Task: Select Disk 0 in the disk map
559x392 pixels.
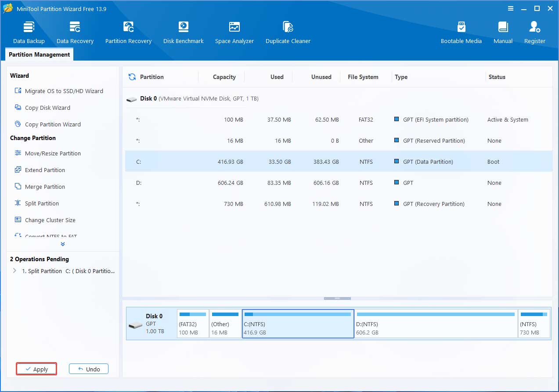Action: tap(151, 324)
